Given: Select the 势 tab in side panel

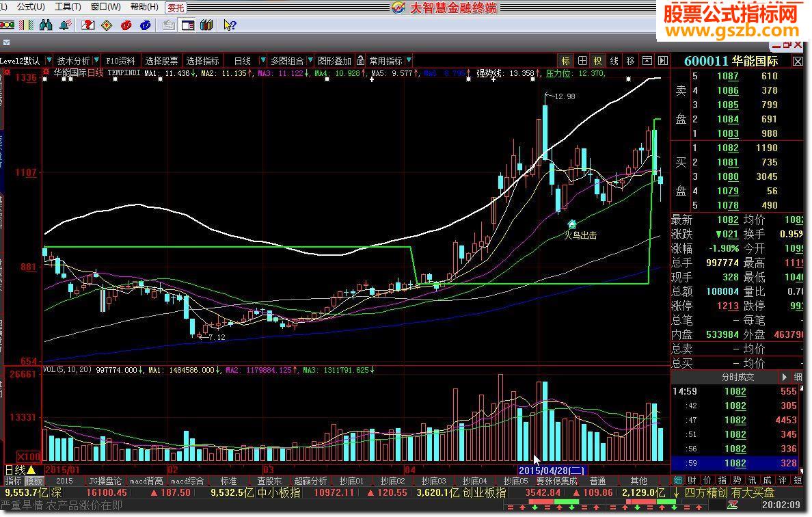Looking at the screenshot, I should [x=737, y=481].
